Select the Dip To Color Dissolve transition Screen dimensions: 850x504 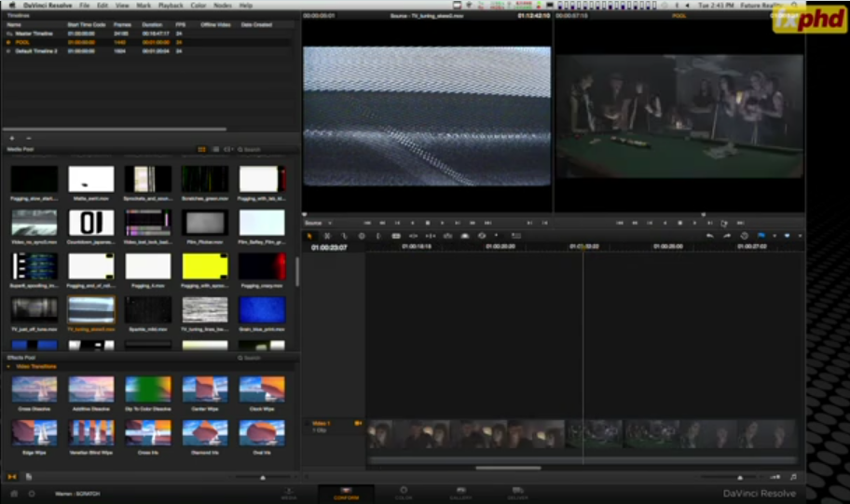click(x=148, y=389)
